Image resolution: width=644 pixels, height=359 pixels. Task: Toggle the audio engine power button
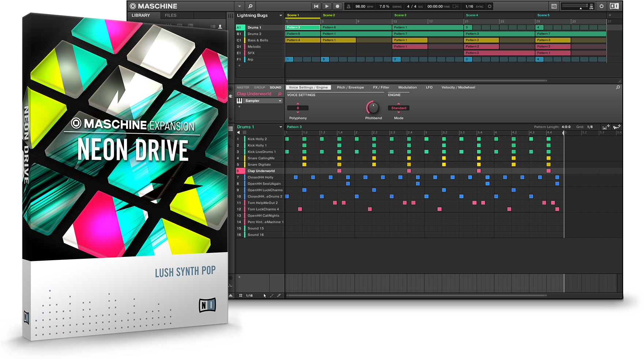coord(602,6)
